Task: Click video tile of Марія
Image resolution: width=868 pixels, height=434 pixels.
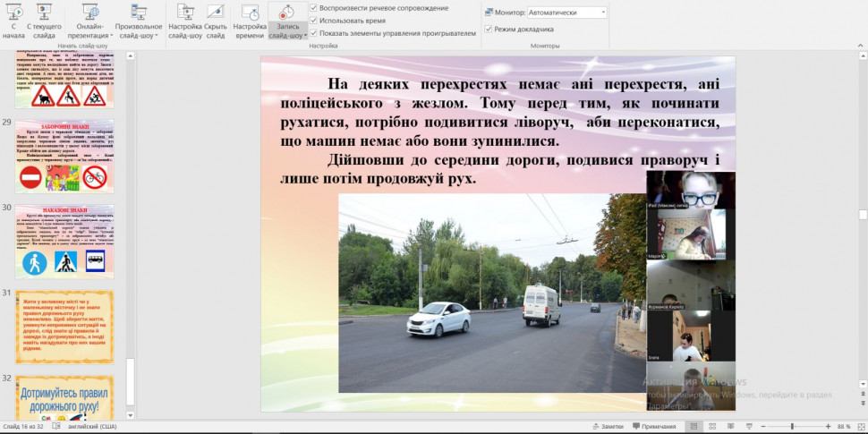Action: [691, 234]
